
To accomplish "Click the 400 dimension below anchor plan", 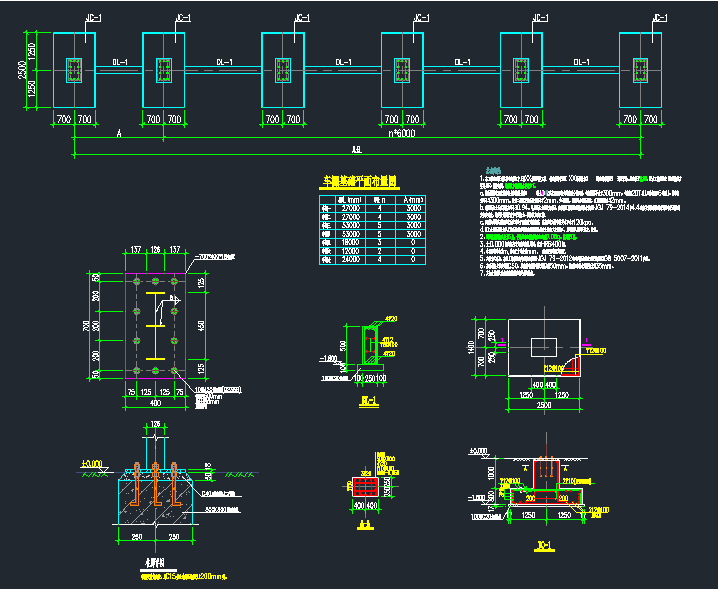I will pyautogui.click(x=154, y=404).
